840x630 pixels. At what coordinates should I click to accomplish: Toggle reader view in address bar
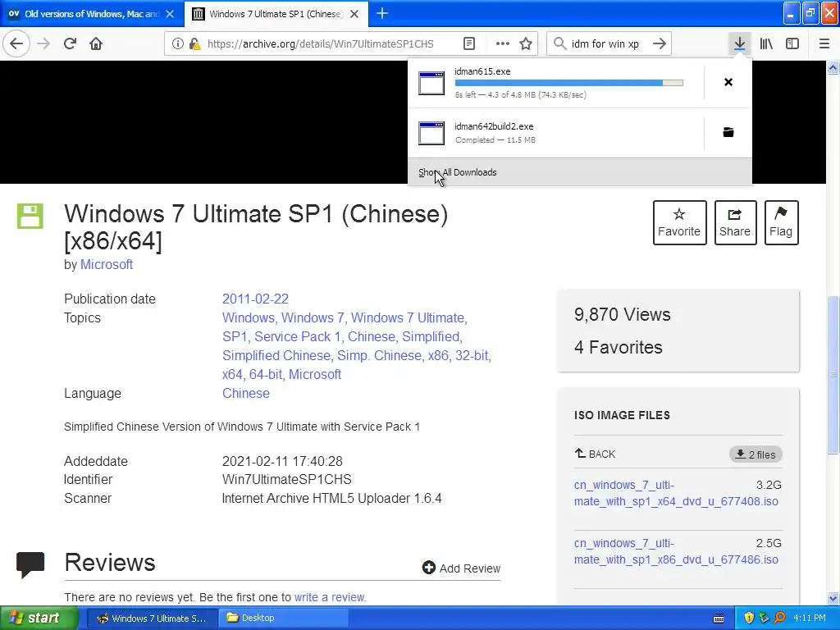coord(468,43)
